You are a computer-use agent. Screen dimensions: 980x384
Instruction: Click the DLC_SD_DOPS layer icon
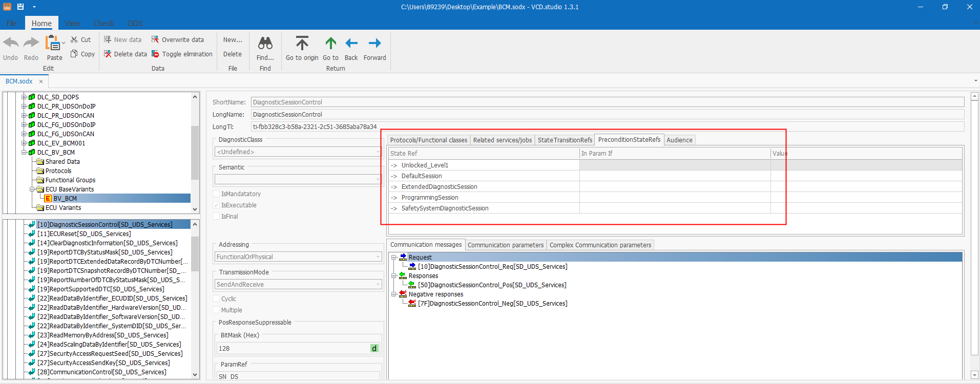click(32, 97)
